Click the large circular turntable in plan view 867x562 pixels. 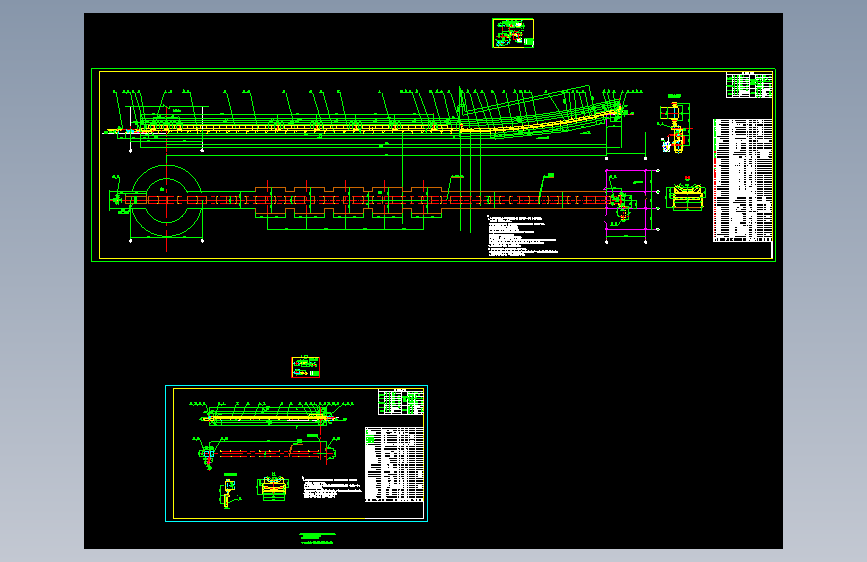point(166,200)
